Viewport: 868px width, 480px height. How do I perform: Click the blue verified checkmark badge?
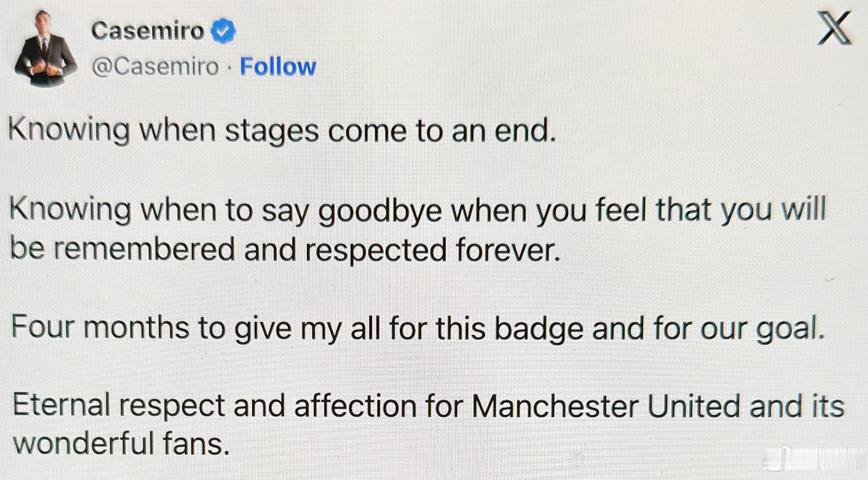point(223,31)
